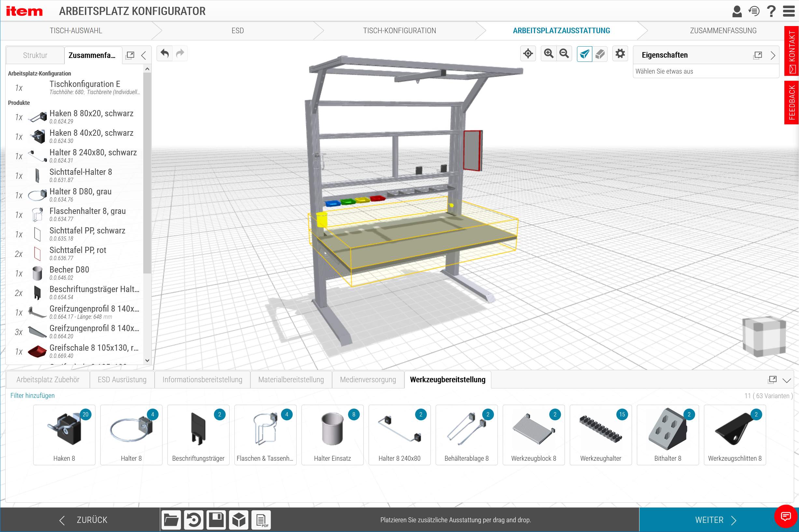Open the Materialbereitstellung tab
799x532 pixels.
coord(291,380)
